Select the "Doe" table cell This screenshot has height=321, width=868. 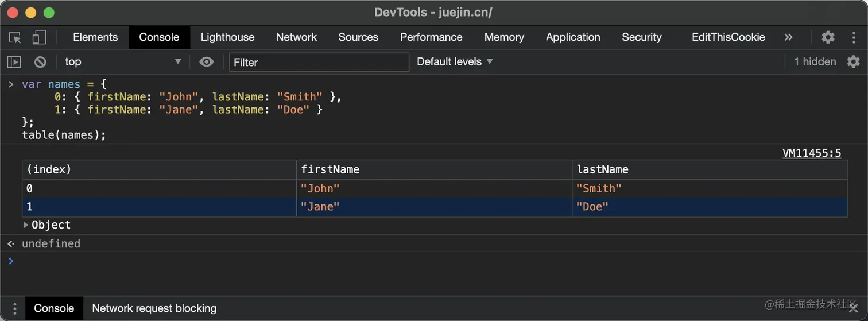[x=710, y=207]
